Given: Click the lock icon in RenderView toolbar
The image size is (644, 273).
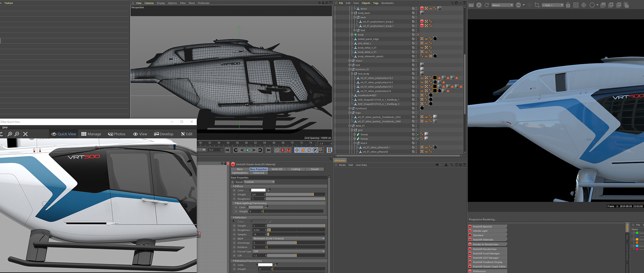Looking at the screenshot, I should click(568, 5).
